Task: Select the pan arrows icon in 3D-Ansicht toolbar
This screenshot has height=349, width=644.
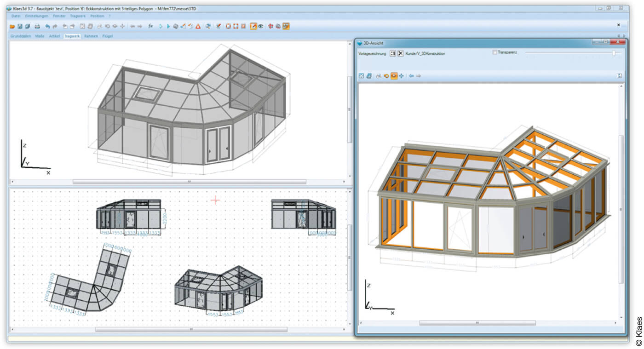Action: pos(401,76)
